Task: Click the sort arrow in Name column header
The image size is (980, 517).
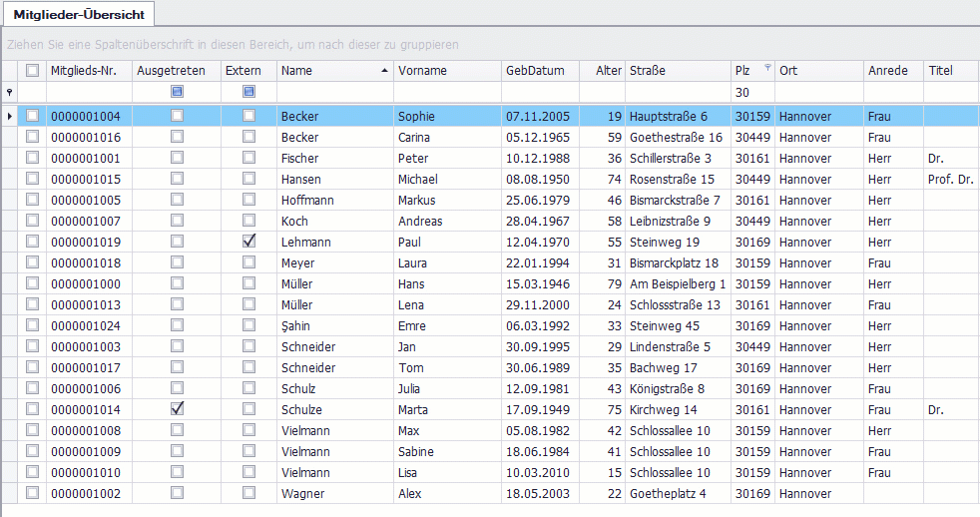Action: (x=385, y=71)
